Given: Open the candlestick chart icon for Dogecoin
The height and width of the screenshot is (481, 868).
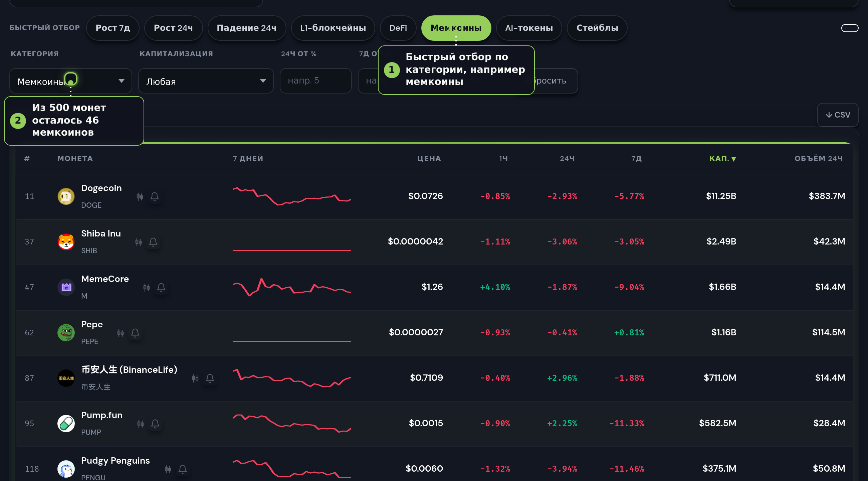Looking at the screenshot, I should (140, 196).
